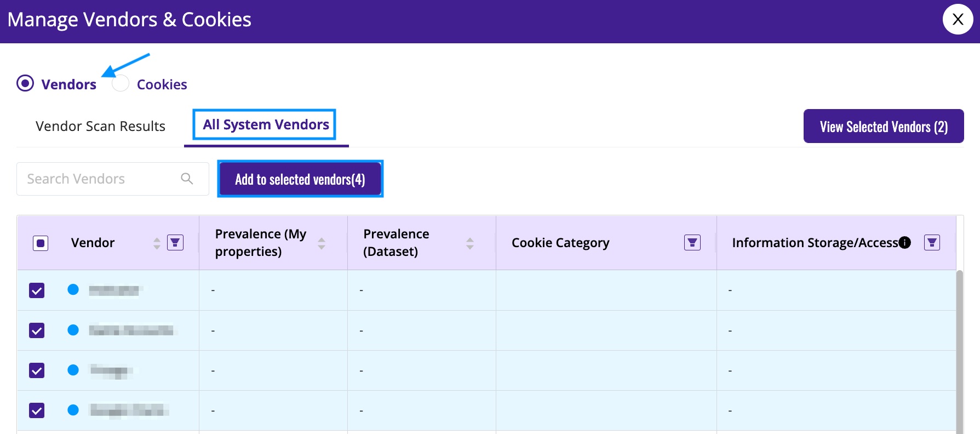This screenshot has height=434, width=980.
Task: Sort by Vendor column
Action: pyautogui.click(x=157, y=243)
